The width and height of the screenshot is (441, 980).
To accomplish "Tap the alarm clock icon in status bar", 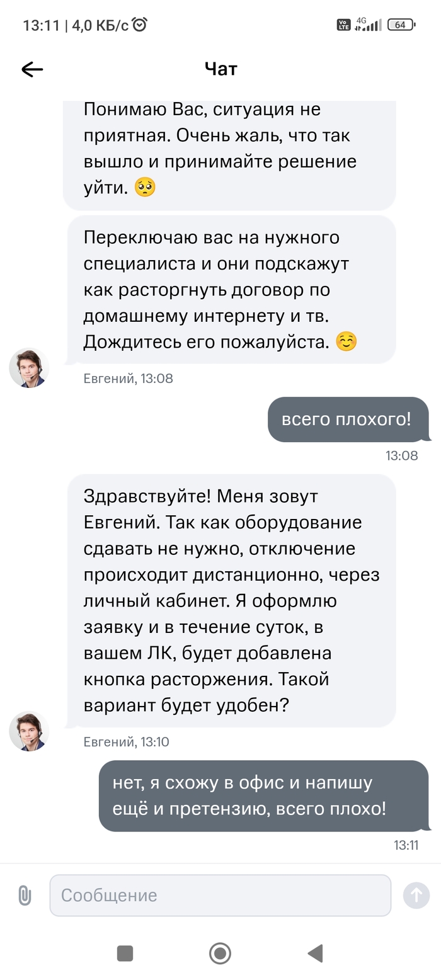I will pos(140,25).
